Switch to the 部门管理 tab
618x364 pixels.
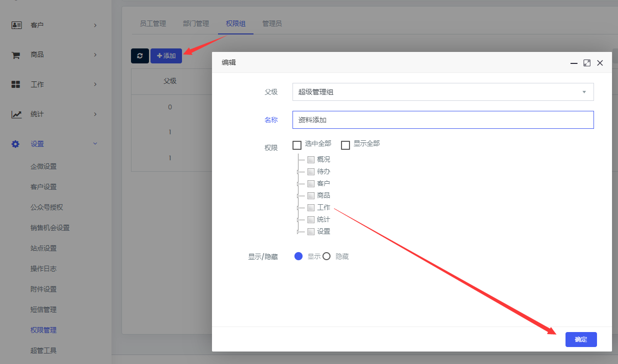click(x=196, y=23)
